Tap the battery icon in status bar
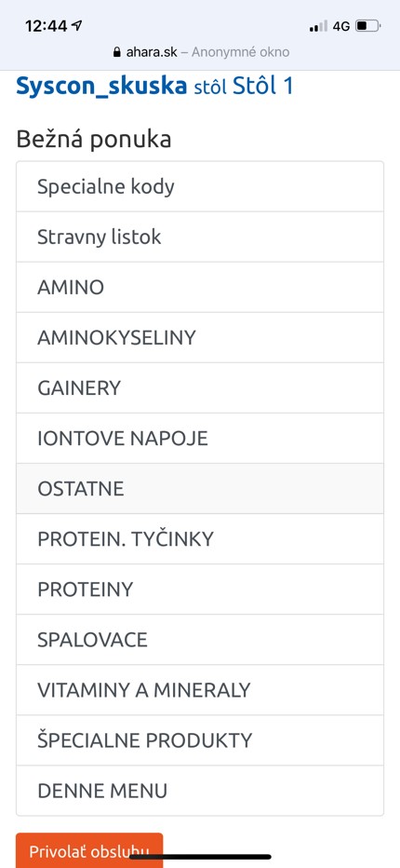400x868 pixels. (x=368, y=26)
